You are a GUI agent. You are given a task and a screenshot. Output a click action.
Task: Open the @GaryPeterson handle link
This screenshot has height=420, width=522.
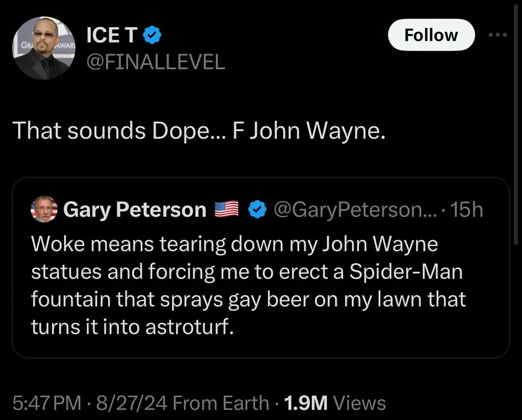tap(355, 210)
